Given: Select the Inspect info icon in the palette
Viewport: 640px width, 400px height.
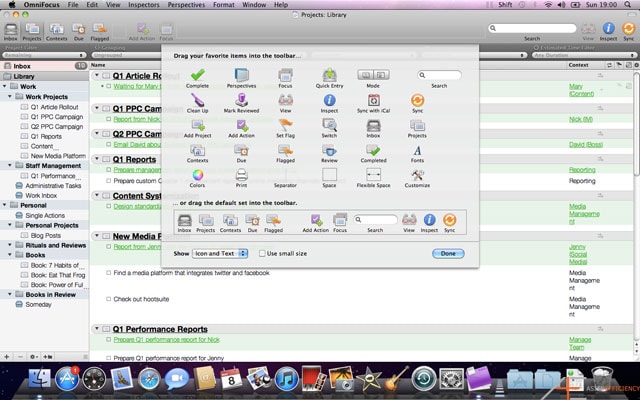Looking at the screenshot, I should pyautogui.click(x=329, y=100).
